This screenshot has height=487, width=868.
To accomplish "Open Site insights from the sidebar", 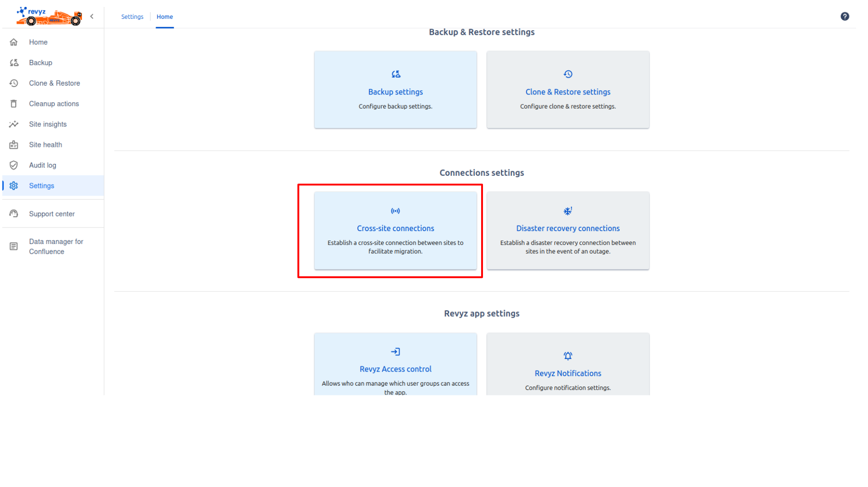I will coord(47,124).
